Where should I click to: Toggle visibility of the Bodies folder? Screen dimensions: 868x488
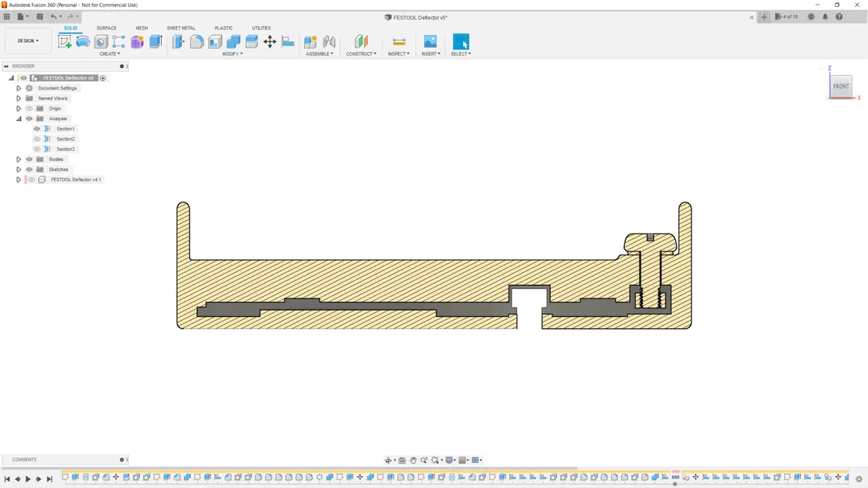[30, 159]
